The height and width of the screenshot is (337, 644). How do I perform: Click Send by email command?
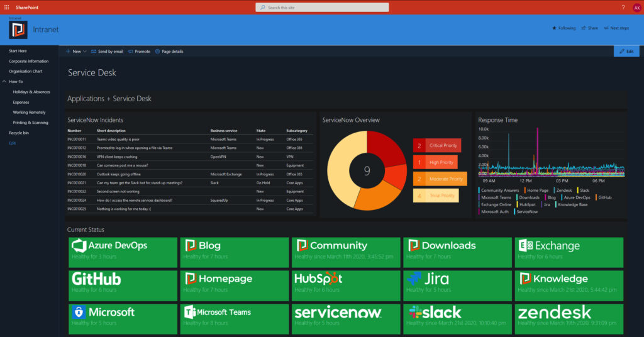(x=107, y=52)
